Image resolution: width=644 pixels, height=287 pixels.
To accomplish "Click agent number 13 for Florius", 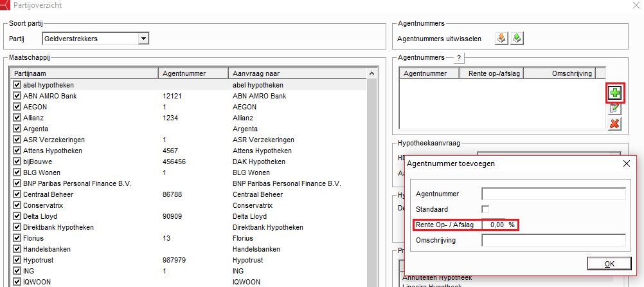I will pos(166,238).
